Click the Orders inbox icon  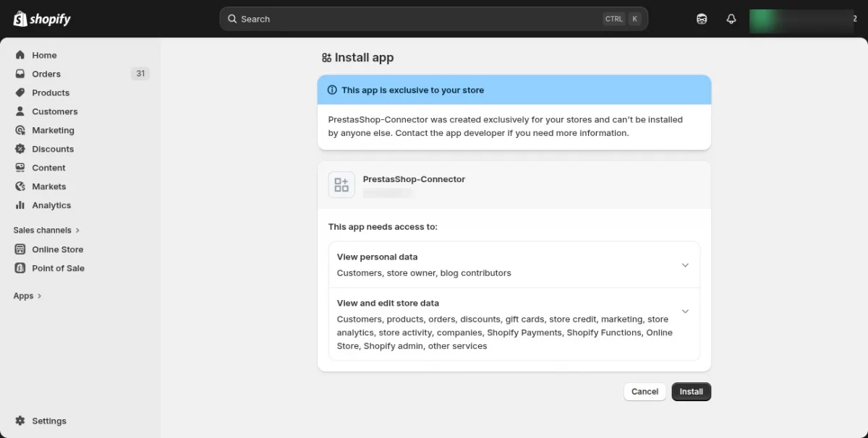coord(20,74)
